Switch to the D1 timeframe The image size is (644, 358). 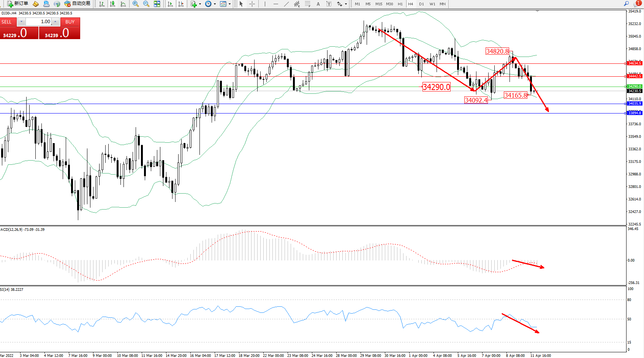(x=421, y=4)
